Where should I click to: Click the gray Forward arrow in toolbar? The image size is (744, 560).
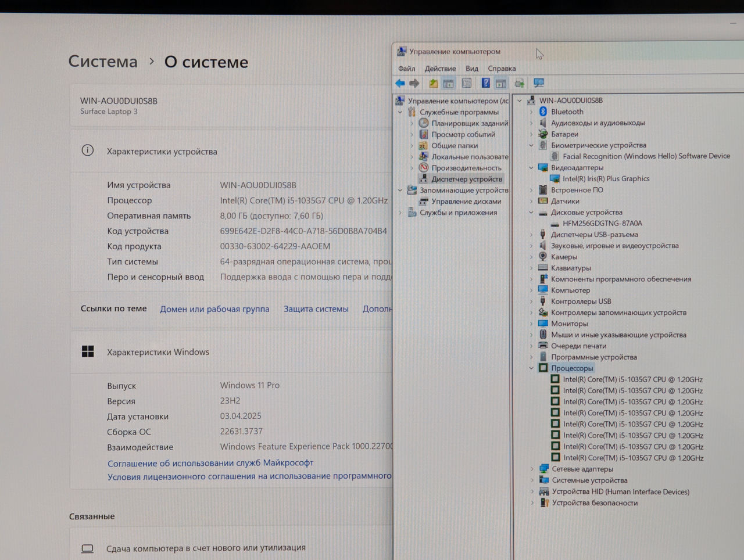(414, 83)
